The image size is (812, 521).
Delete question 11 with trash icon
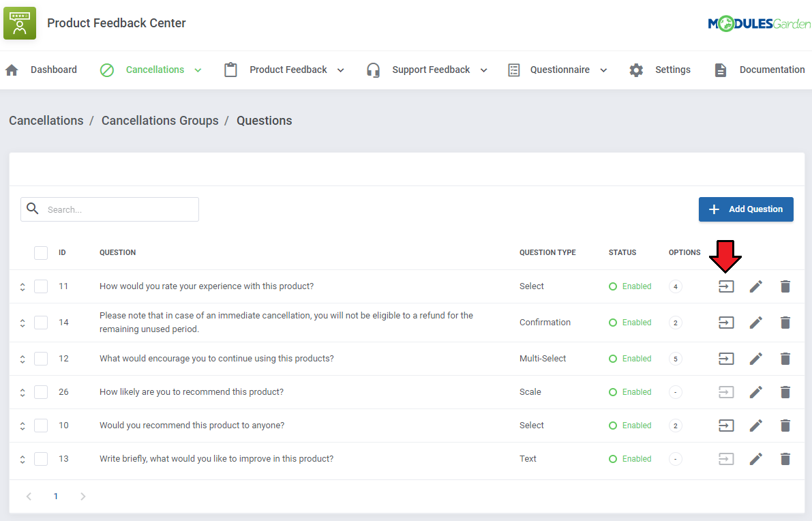click(785, 286)
